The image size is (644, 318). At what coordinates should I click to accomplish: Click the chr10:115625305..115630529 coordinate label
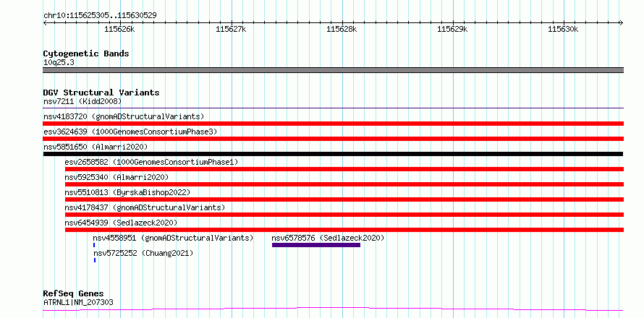tap(100, 15)
